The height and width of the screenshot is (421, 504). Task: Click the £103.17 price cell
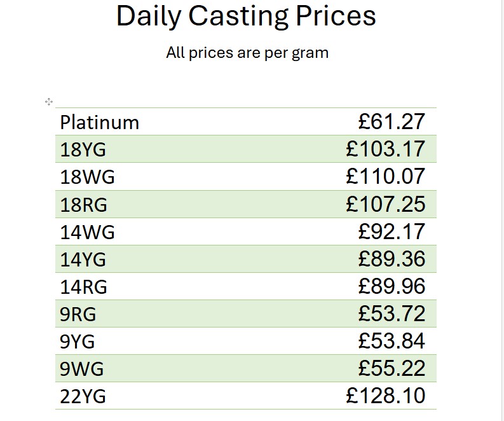[x=385, y=149]
